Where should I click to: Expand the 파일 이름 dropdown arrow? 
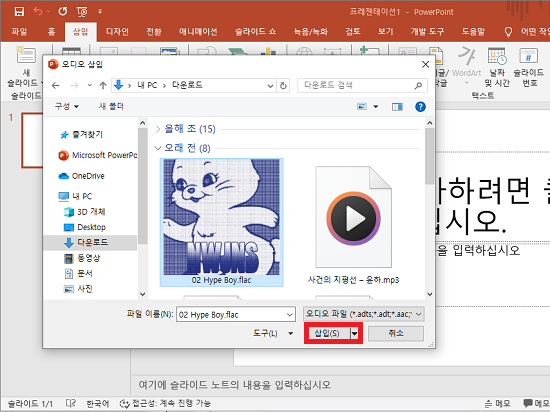[290, 315]
